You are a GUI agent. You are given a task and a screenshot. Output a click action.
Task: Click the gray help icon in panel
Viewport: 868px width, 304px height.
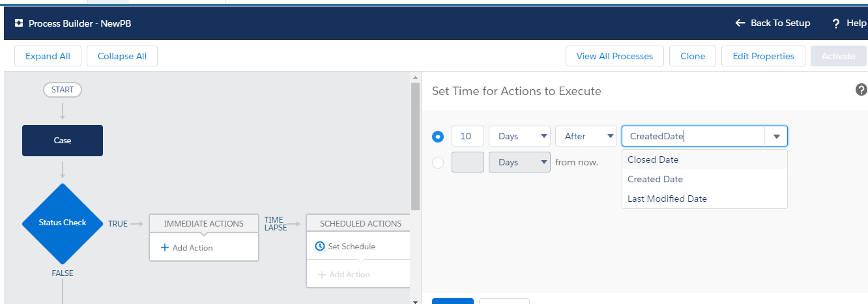coord(861,90)
